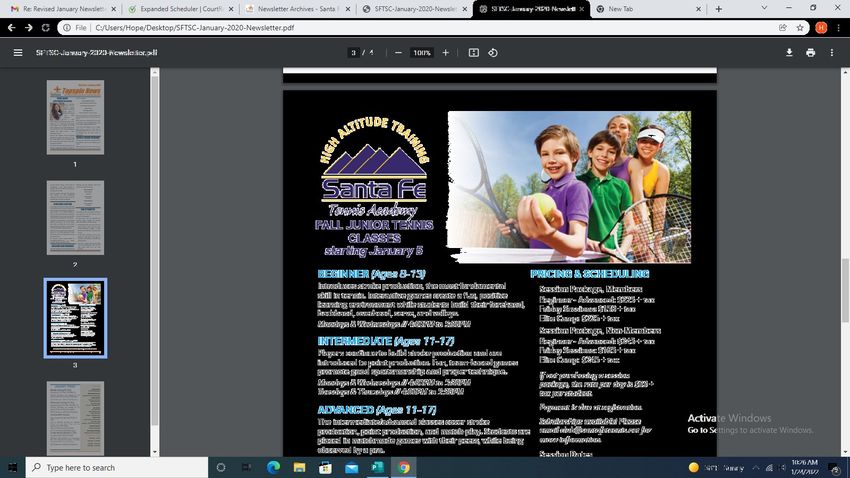The width and height of the screenshot is (850, 478).
Task: Edit the current page number field
Action: (x=353, y=53)
